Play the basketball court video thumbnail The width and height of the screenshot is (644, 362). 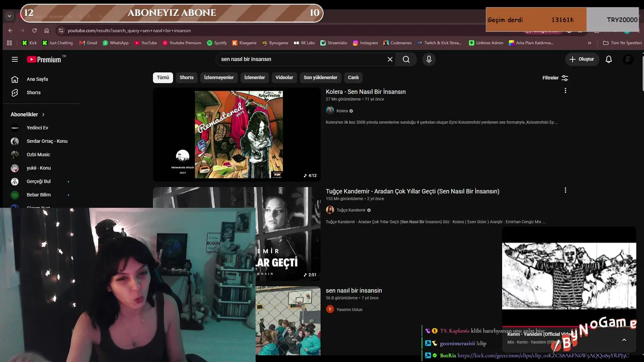(288, 321)
